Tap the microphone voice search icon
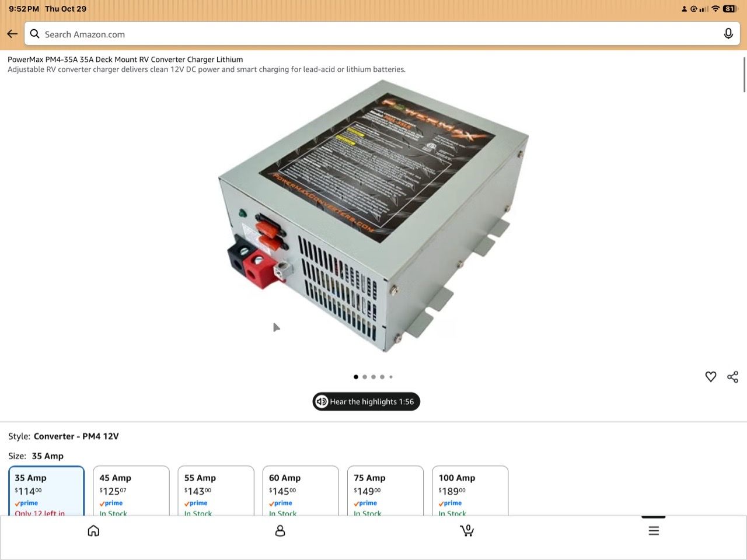The width and height of the screenshot is (747, 560). pyautogui.click(x=728, y=34)
